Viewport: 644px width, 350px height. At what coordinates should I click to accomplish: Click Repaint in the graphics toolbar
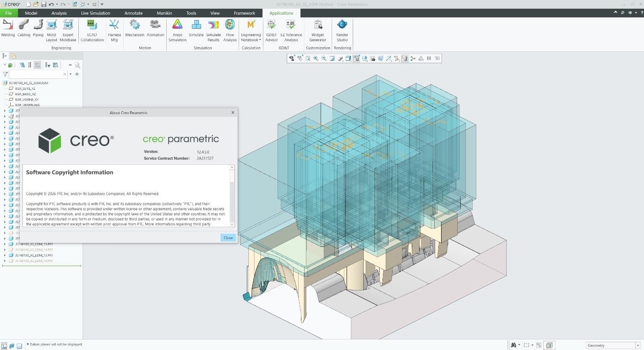[x=332, y=58]
